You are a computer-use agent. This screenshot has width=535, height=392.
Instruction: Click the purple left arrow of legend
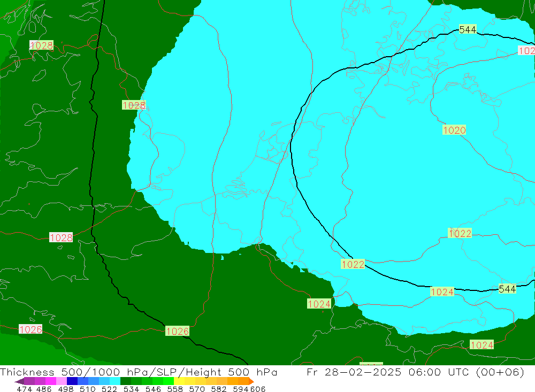click(x=19, y=381)
